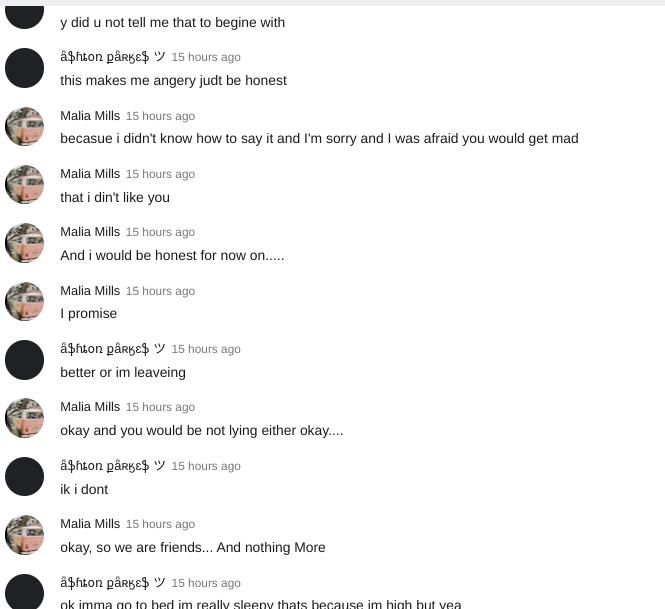
Task: Click the timestamp above "this makes me angery"
Action: tap(206, 58)
